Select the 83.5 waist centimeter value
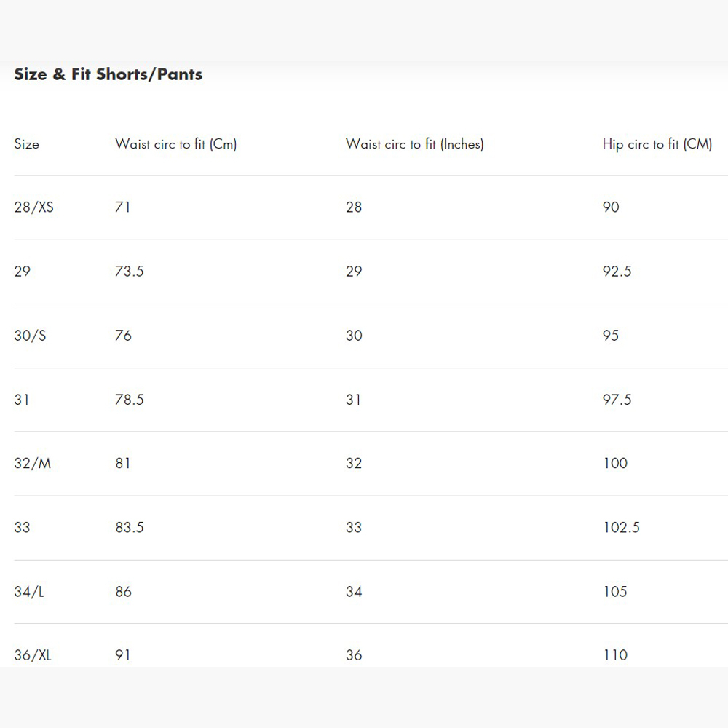Image resolution: width=728 pixels, height=728 pixels. (x=130, y=528)
